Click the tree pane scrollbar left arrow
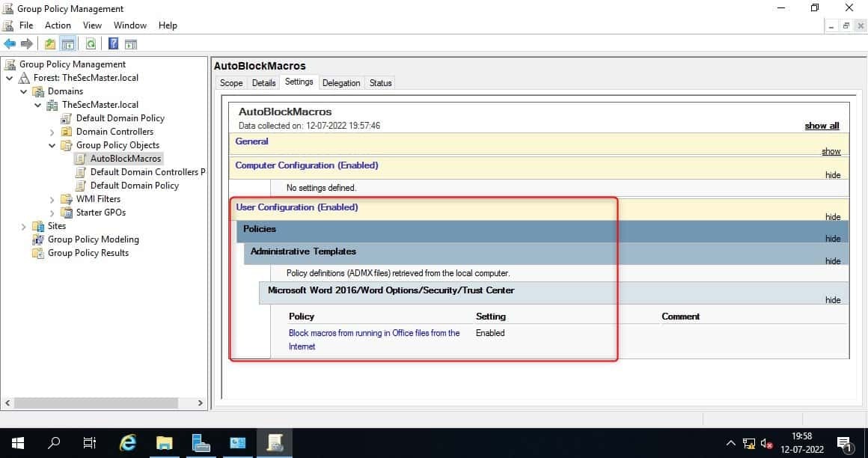Viewport: 868px width, 458px height. click(7, 403)
